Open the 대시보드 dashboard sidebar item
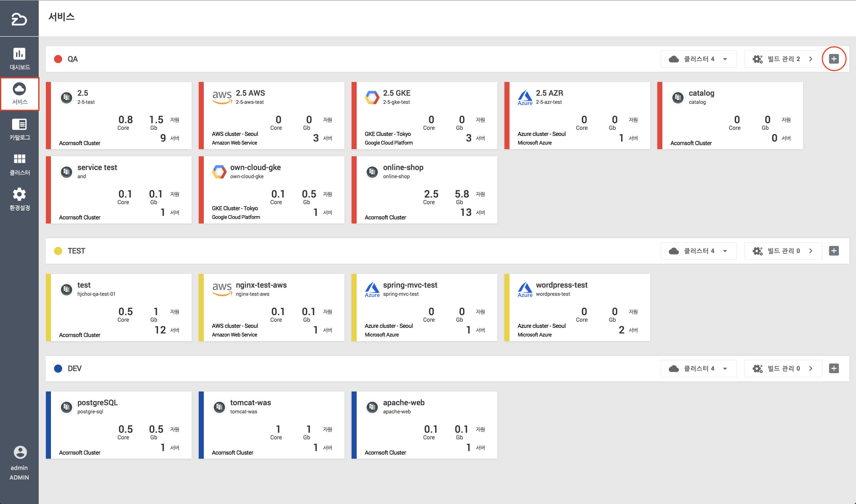The width and height of the screenshot is (856, 504). (19, 58)
